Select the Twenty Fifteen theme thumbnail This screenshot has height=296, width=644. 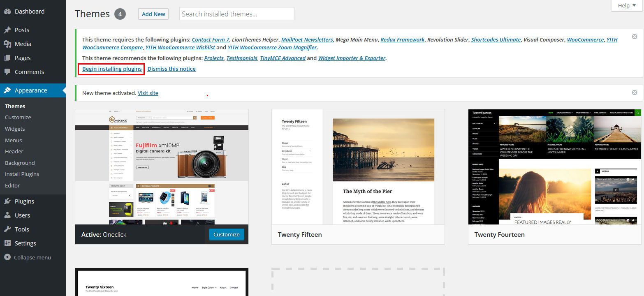[x=358, y=167]
